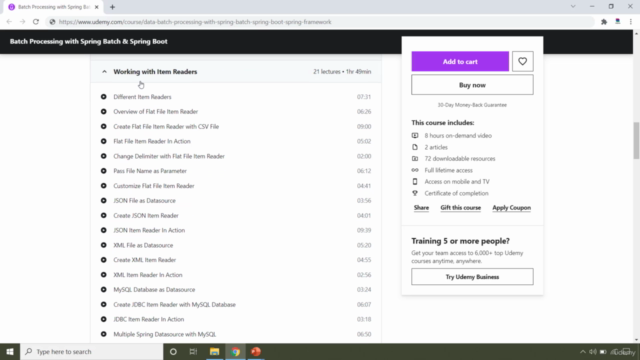Select Customize Flat File Item Reader title
This screenshot has width=640, height=360.
pyautogui.click(x=154, y=186)
